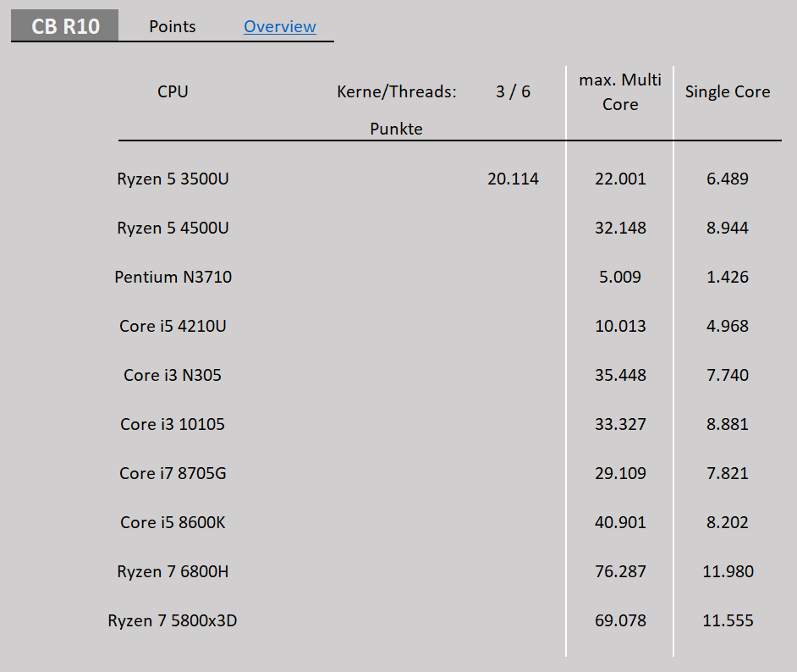Screen dimensions: 797x672
Task: Select the Ryzen 5 4500U row name
Action: [173, 228]
